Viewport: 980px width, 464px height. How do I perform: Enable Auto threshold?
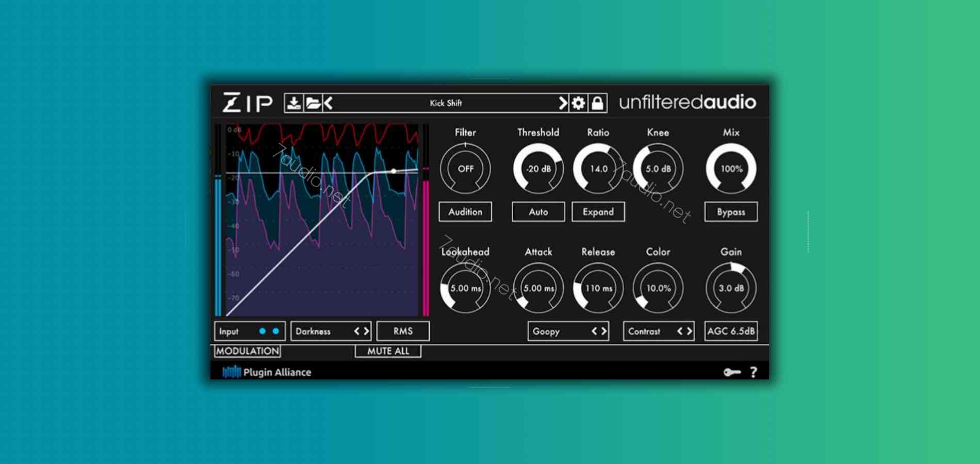(538, 212)
